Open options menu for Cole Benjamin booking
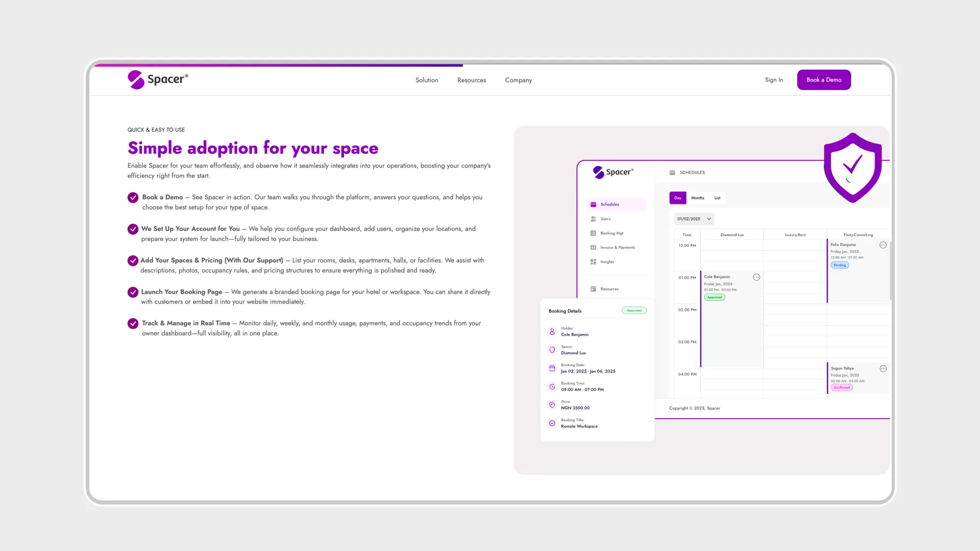The image size is (980, 551). (x=757, y=277)
